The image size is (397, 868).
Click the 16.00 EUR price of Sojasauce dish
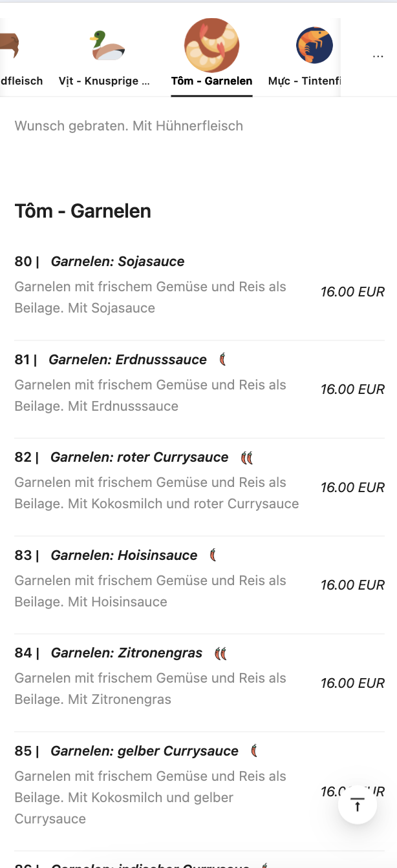352,292
